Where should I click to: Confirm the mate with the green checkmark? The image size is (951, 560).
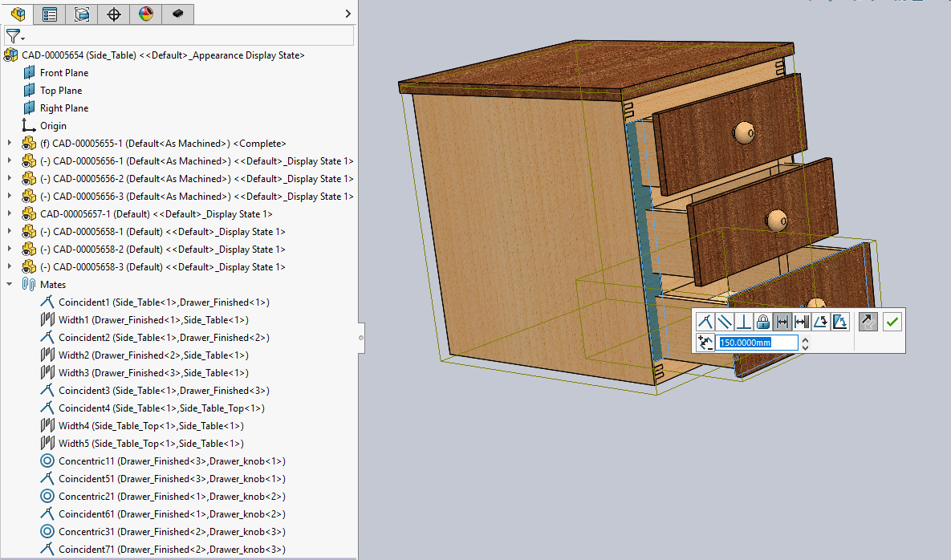click(x=892, y=322)
